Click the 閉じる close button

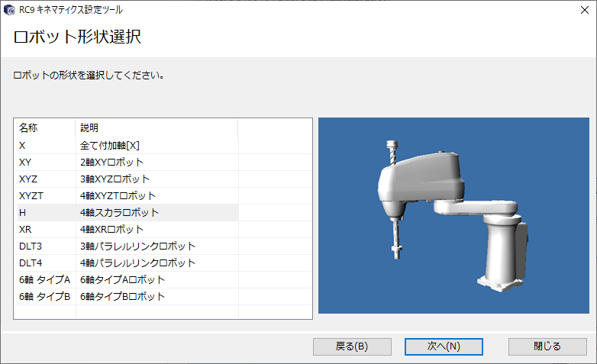(547, 346)
